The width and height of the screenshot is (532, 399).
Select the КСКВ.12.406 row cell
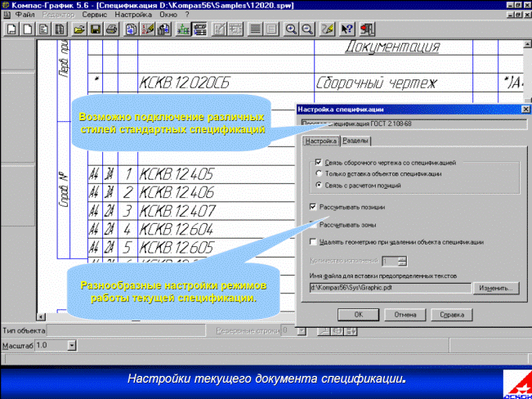click(217, 192)
